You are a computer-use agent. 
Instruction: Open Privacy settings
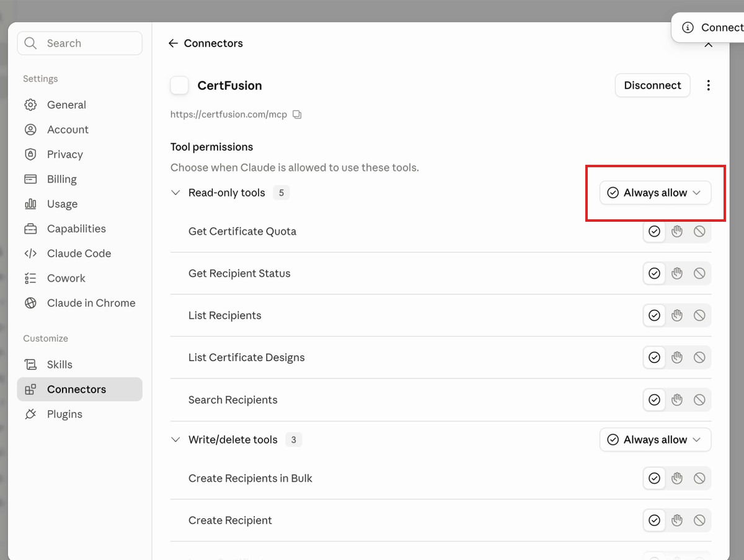tap(79, 154)
